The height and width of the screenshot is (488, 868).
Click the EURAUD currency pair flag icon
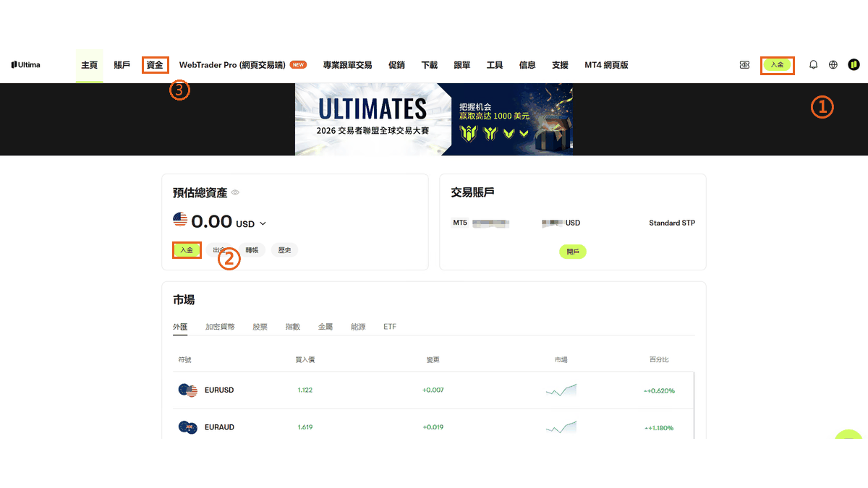coord(188,427)
